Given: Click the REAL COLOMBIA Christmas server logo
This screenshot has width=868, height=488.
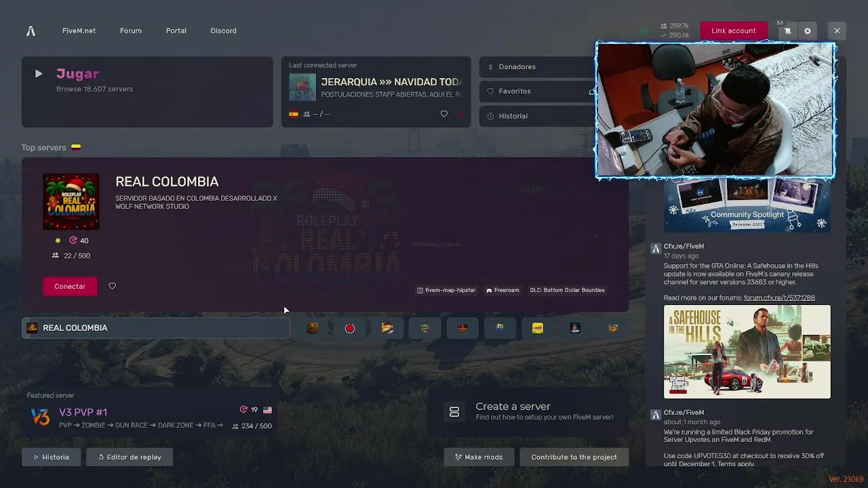Looking at the screenshot, I should [x=71, y=202].
